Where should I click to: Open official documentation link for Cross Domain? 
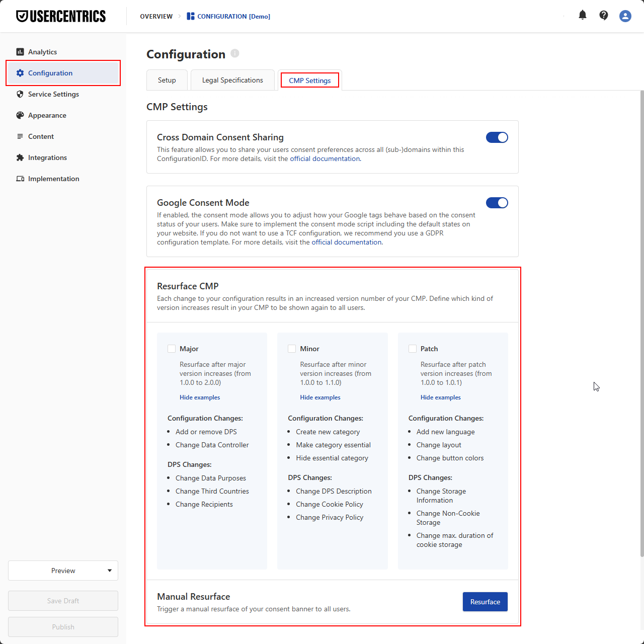pyautogui.click(x=325, y=158)
